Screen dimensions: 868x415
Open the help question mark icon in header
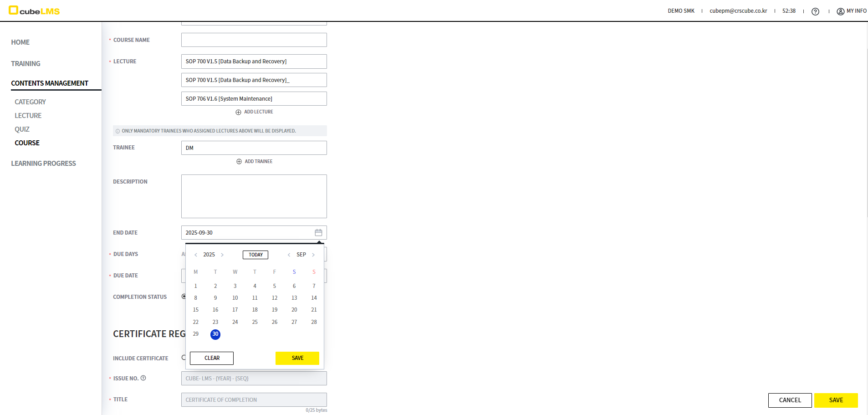(815, 11)
